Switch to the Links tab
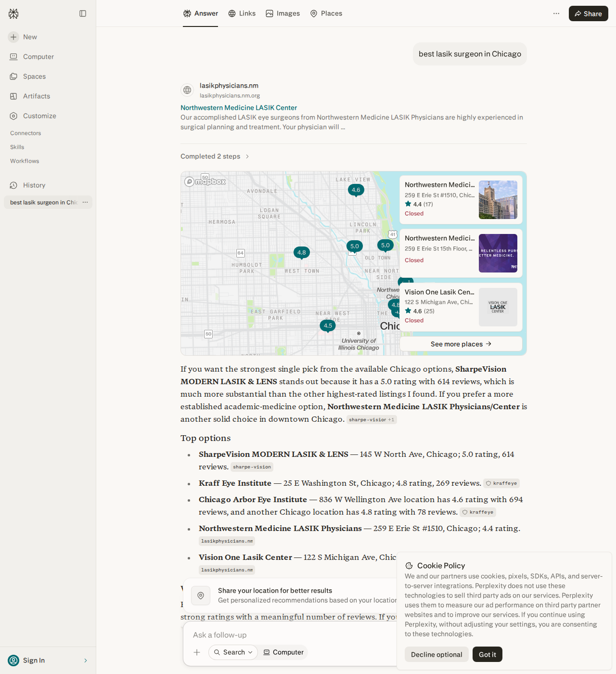This screenshot has width=616, height=674. coord(242,13)
